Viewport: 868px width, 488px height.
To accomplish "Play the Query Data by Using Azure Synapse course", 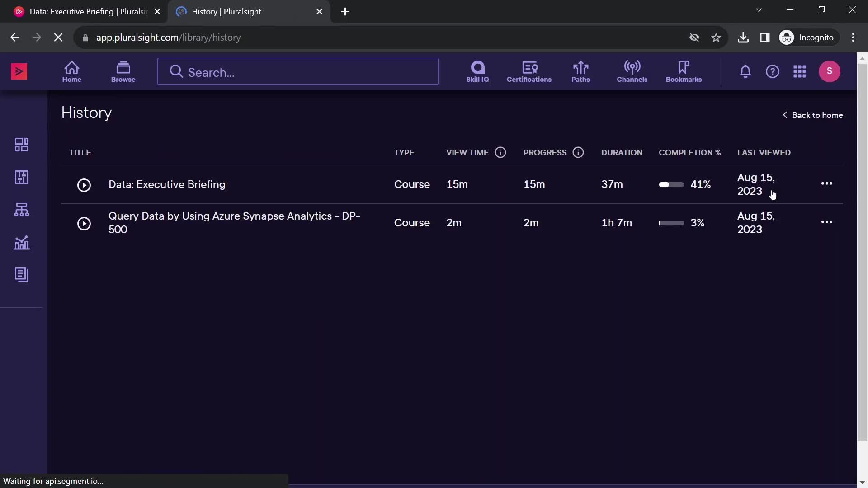I will [x=84, y=223].
